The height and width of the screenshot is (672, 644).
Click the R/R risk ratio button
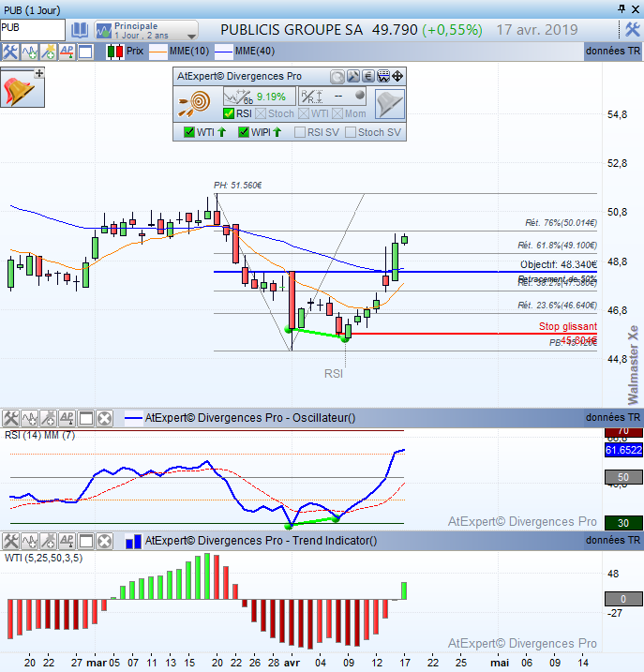pyautogui.click(x=333, y=97)
